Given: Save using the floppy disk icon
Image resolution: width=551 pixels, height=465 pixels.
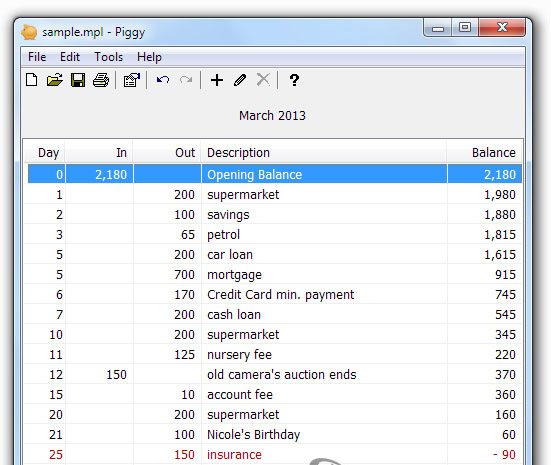Looking at the screenshot, I should 78,80.
